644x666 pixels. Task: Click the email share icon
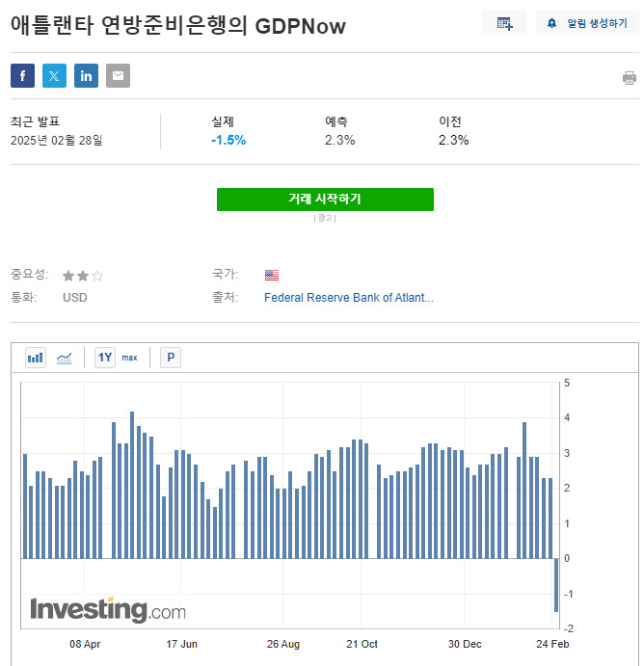click(118, 76)
